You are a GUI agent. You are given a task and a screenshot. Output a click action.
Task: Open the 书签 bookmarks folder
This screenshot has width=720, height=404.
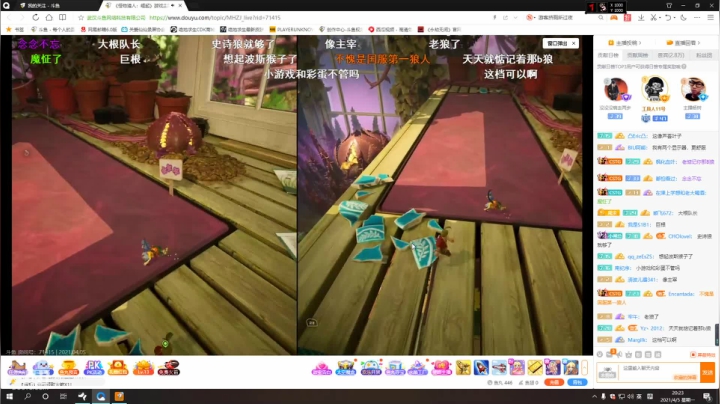pos(15,29)
